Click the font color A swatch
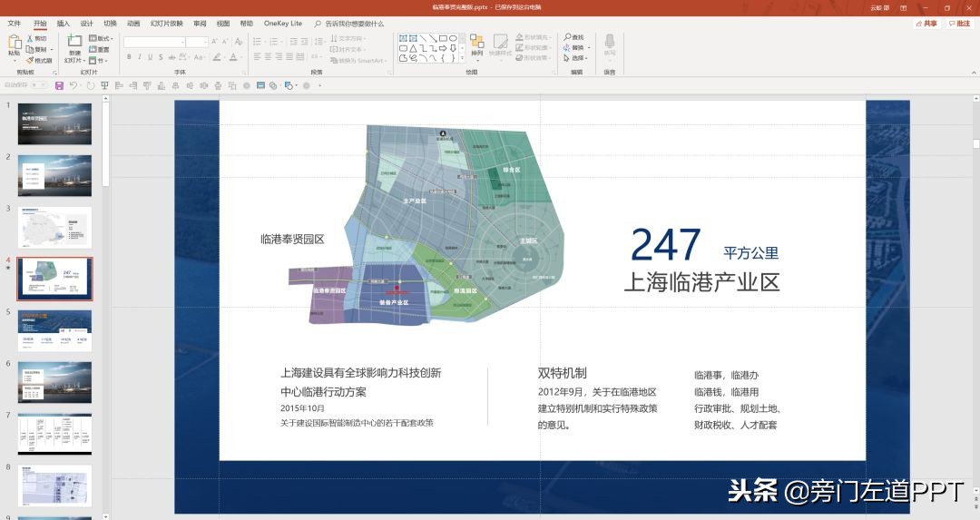 coord(232,57)
